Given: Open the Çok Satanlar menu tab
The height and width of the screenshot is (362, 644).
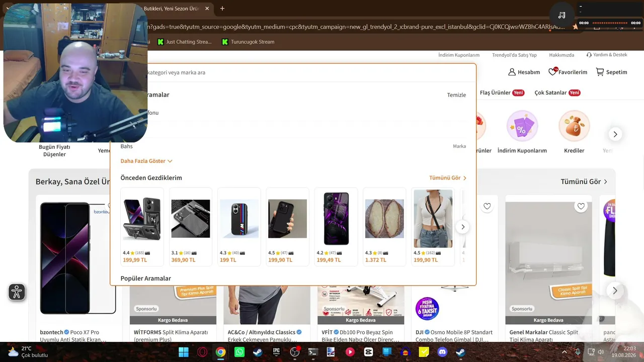Looking at the screenshot, I should pyautogui.click(x=557, y=93).
